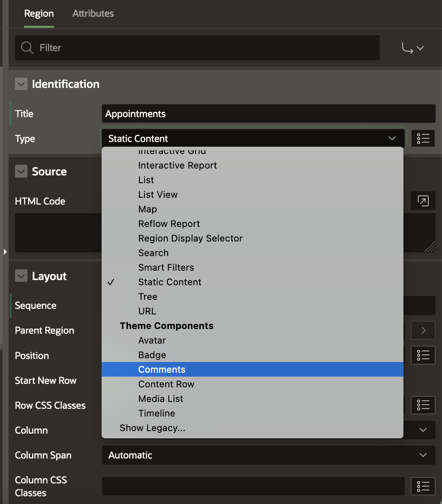This screenshot has width=442, height=504.
Task: Collapse the Layout section
Action: point(21,276)
